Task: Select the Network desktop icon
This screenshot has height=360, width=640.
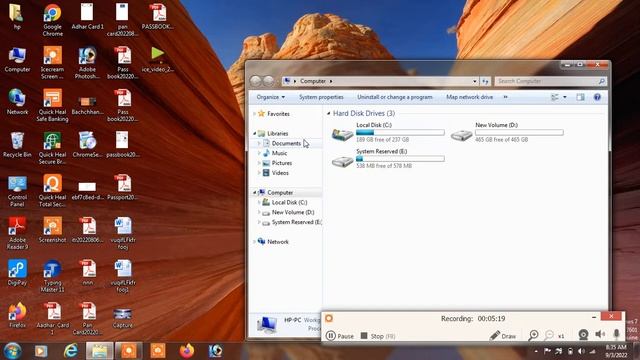Action: 17,102
